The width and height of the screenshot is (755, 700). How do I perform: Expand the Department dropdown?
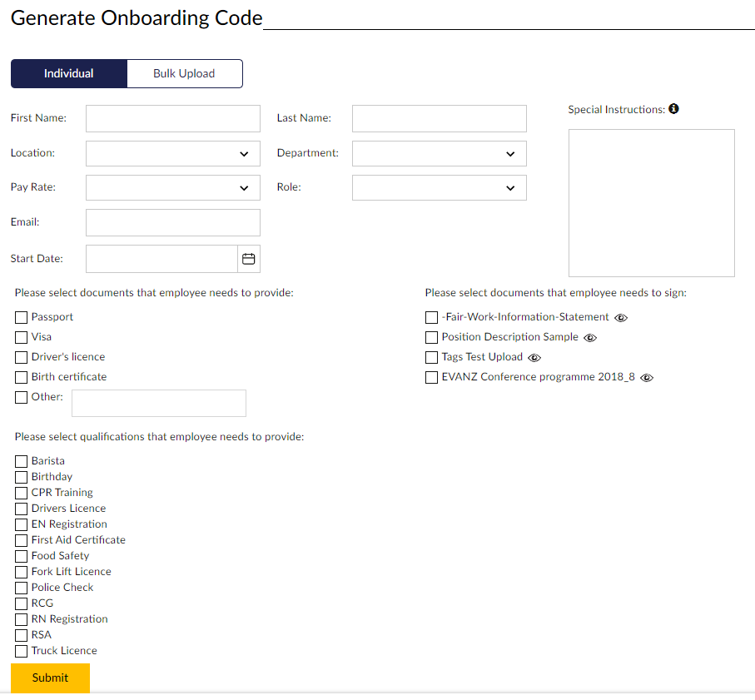(x=440, y=154)
